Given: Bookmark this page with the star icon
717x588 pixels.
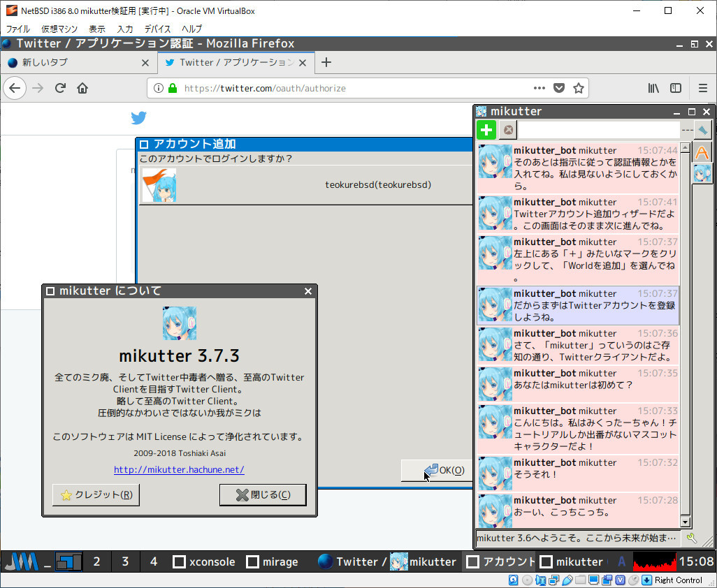Looking at the screenshot, I should [578, 88].
